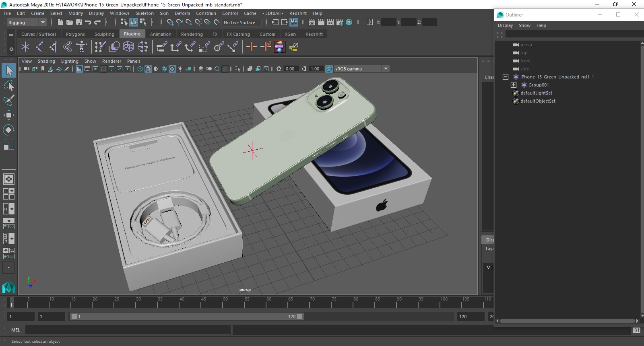Select the IK Handle shelf tool
Viewport: 644px width, 346px height.
[x=54, y=47]
